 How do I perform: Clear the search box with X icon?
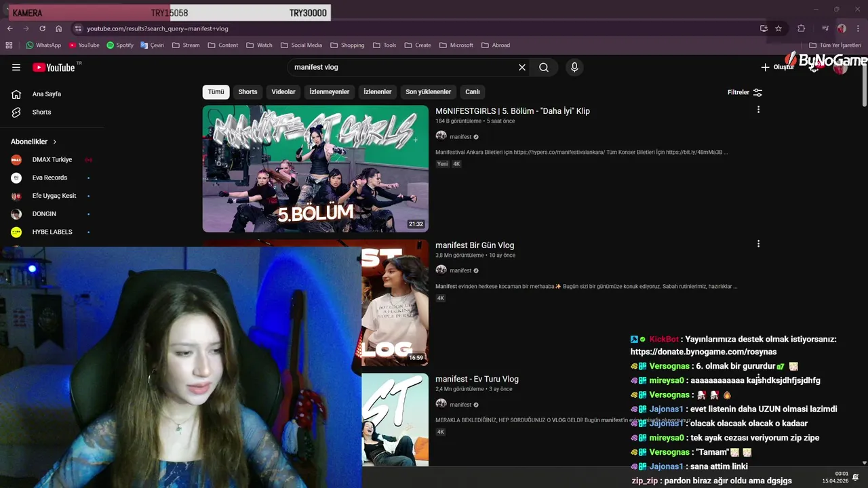[522, 67]
